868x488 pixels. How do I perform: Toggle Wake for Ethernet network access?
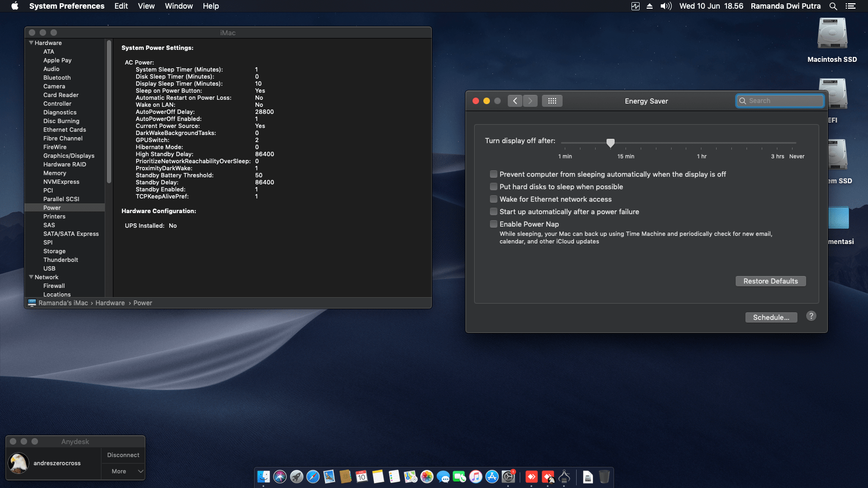coord(494,199)
